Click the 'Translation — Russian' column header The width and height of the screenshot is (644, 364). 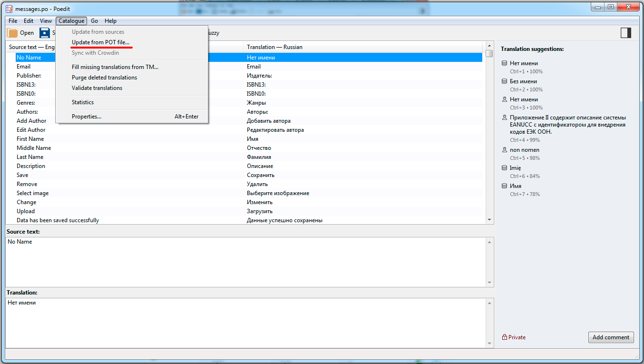(274, 47)
